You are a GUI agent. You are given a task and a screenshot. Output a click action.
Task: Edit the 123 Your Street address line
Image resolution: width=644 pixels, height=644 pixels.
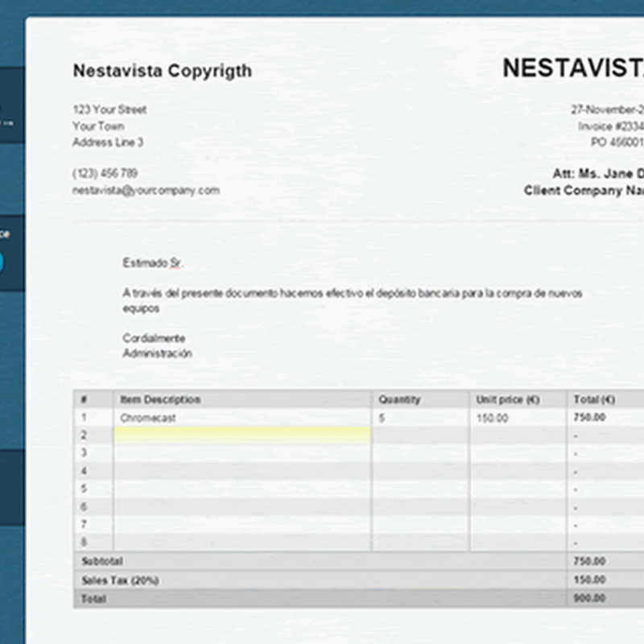109,109
